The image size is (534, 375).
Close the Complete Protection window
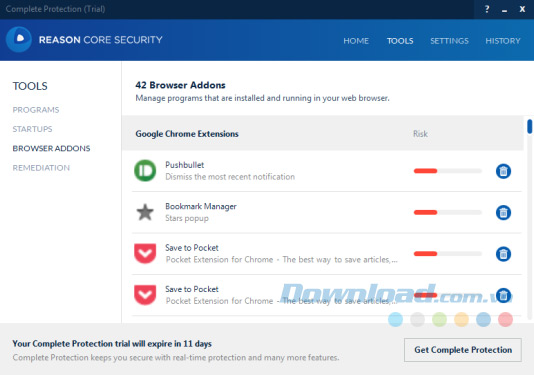(522, 9)
